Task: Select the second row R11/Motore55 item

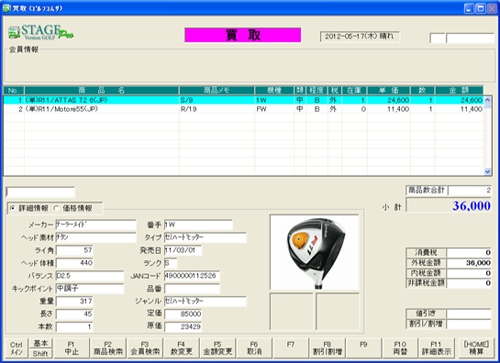Action: (243, 109)
